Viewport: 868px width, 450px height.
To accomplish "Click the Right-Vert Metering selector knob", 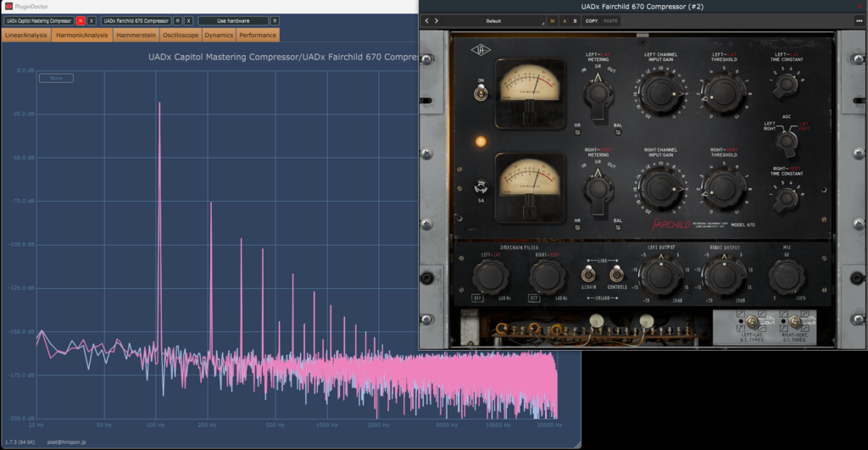I will point(598,190).
